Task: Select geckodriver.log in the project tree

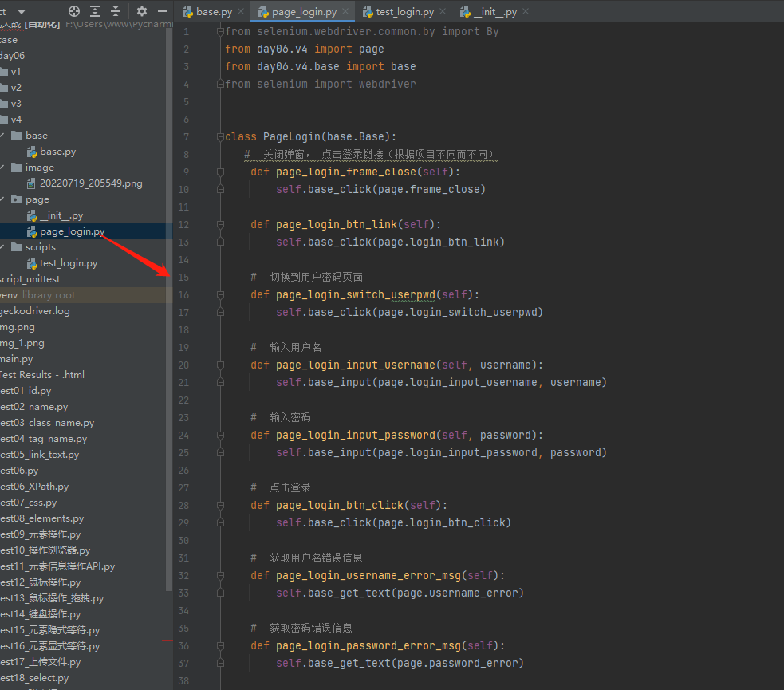Action: (x=35, y=311)
